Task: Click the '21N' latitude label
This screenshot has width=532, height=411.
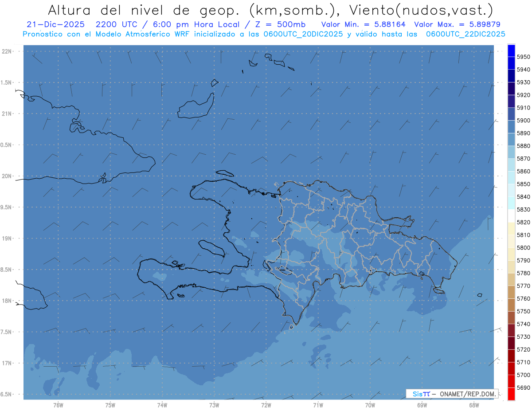Action: point(7,114)
